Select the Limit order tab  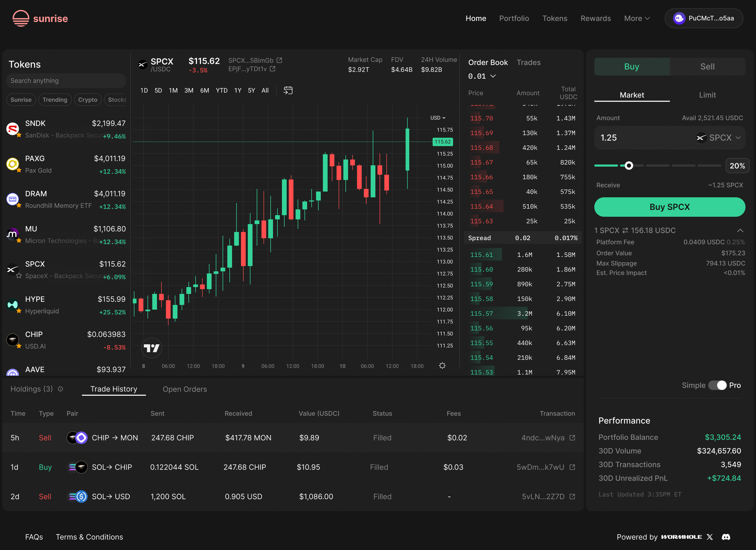pyautogui.click(x=707, y=95)
